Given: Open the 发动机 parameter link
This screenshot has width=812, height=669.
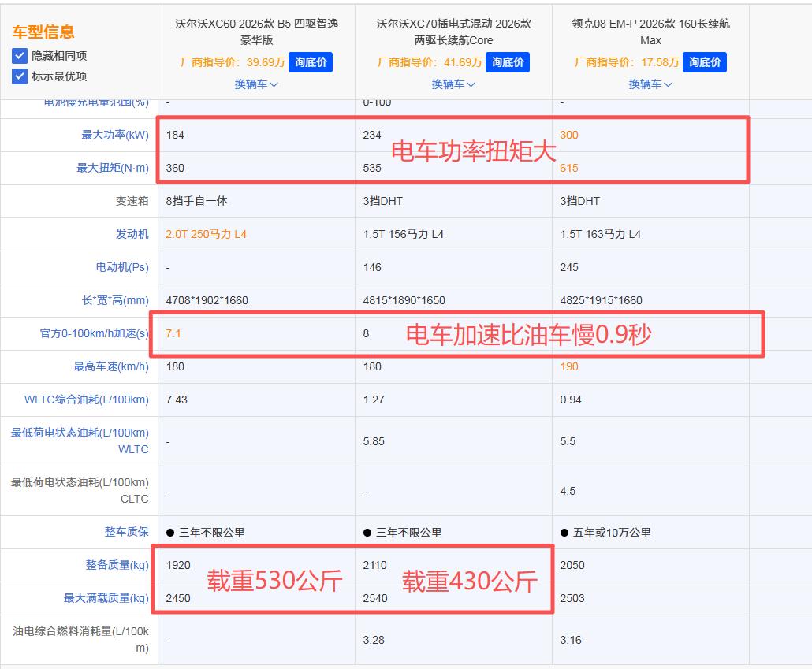Looking at the screenshot, I should pos(132,234).
